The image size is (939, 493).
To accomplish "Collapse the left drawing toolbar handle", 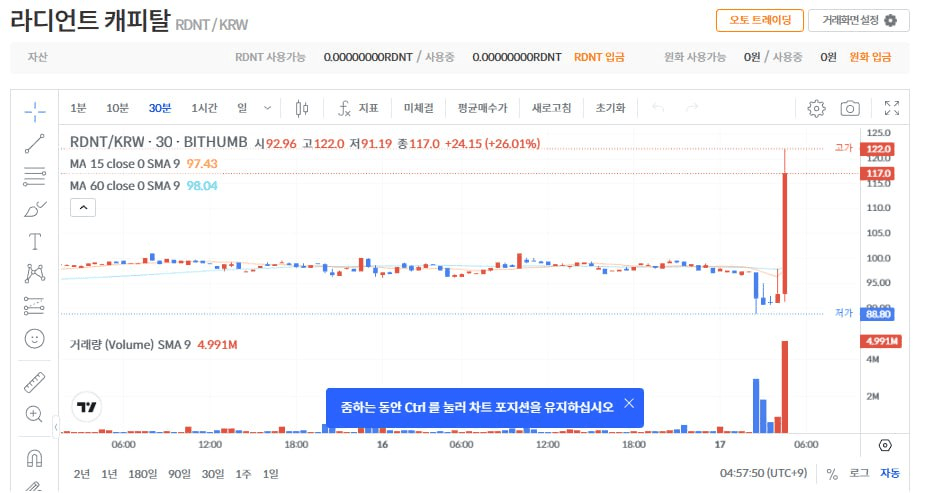I will click(56, 427).
